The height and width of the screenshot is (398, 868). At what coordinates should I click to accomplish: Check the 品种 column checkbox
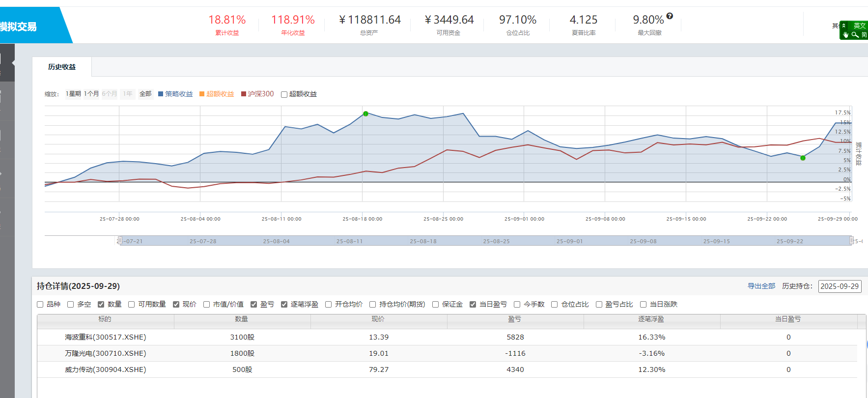click(40, 305)
